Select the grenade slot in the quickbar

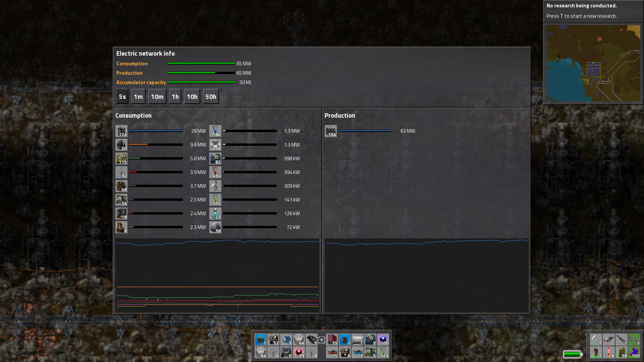(x=312, y=340)
